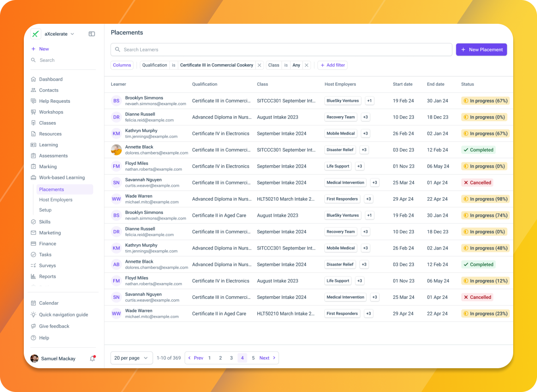Open Workshops section

(x=51, y=112)
